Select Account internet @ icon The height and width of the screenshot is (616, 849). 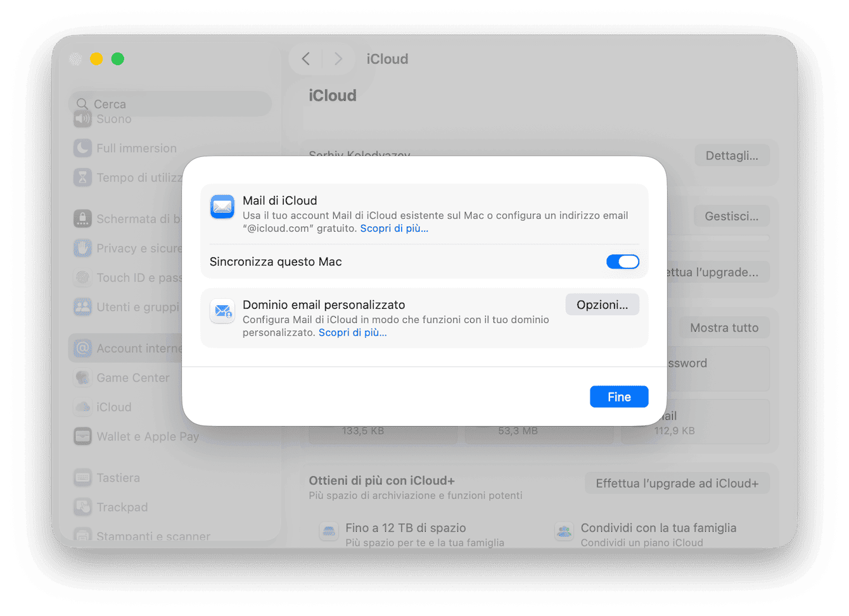tap(82, 348)
